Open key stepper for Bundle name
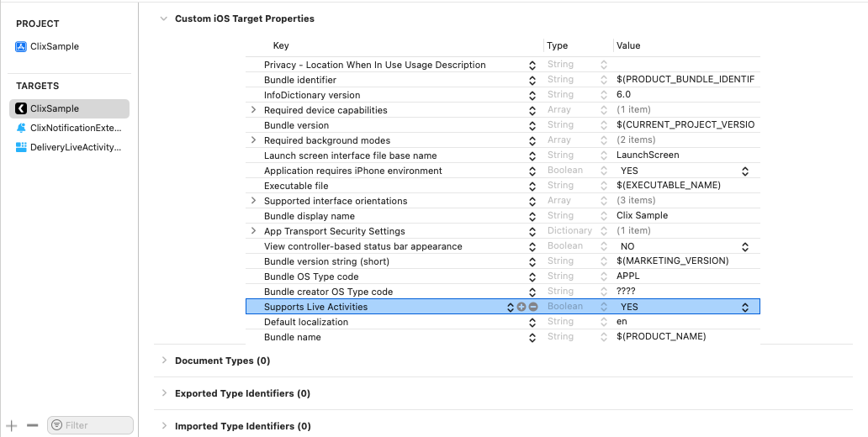 tap(532, 338)
